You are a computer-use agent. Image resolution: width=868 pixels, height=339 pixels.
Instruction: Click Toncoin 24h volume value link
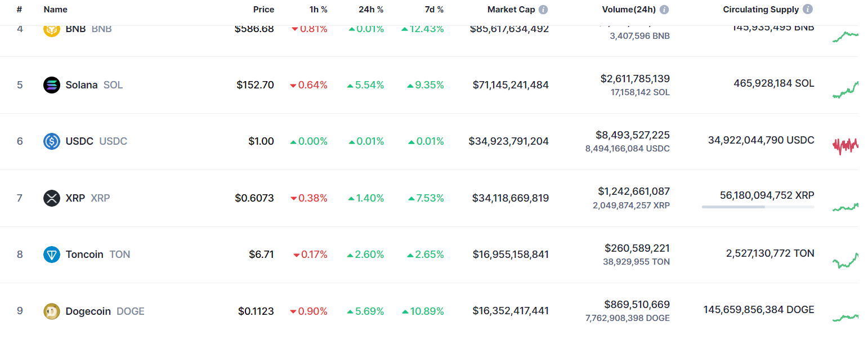coord(637,248)
